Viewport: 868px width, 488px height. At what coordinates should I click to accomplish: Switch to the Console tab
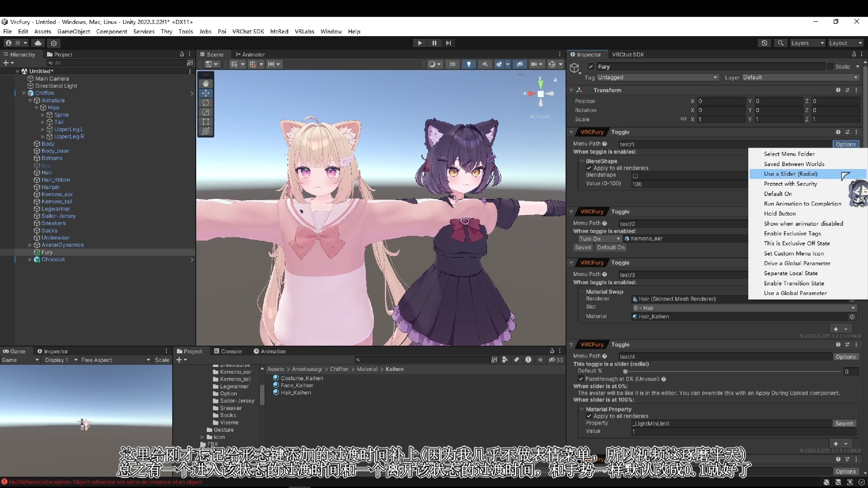click(x=228, y=351)
